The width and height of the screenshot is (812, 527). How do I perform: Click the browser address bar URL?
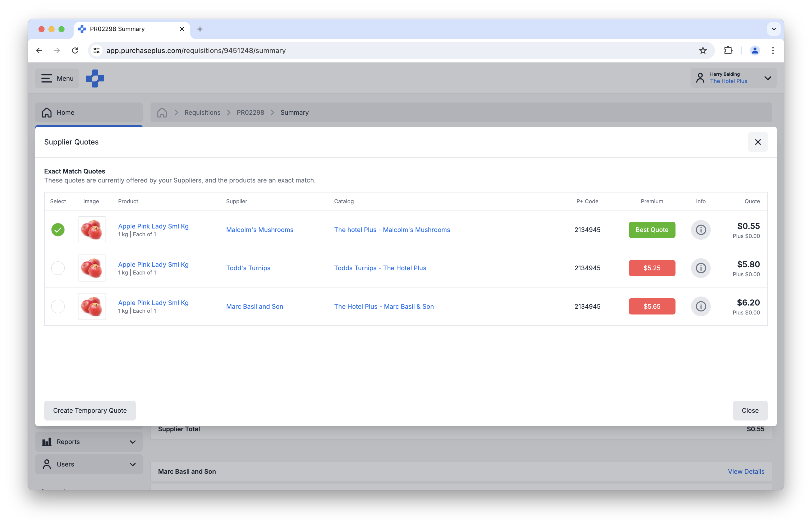[196, 50]
